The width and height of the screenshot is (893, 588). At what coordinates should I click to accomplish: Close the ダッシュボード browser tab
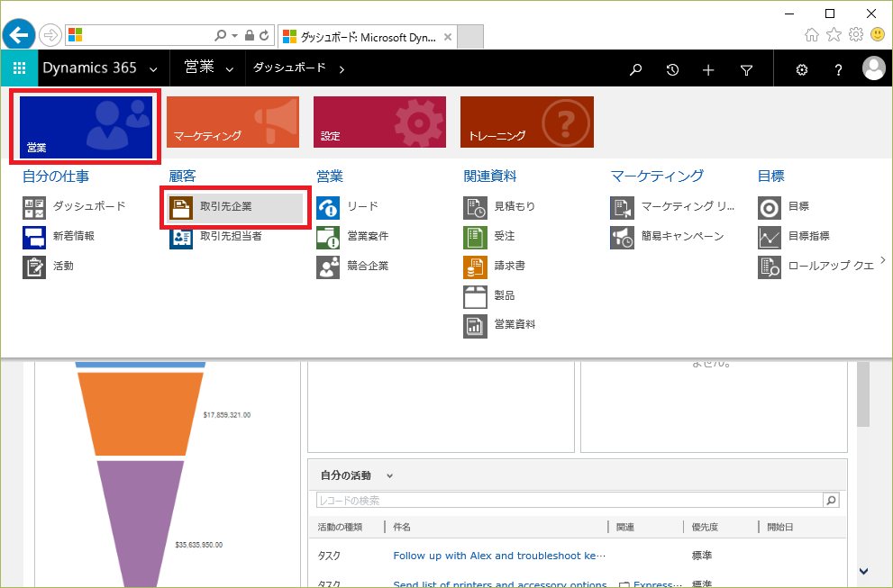[448, 37]
